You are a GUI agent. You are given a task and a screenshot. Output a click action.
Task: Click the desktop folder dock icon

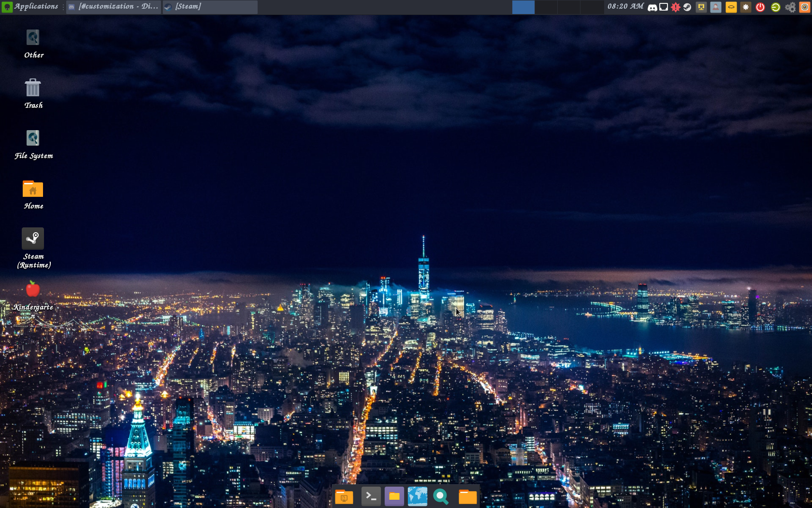click(344, 496)
